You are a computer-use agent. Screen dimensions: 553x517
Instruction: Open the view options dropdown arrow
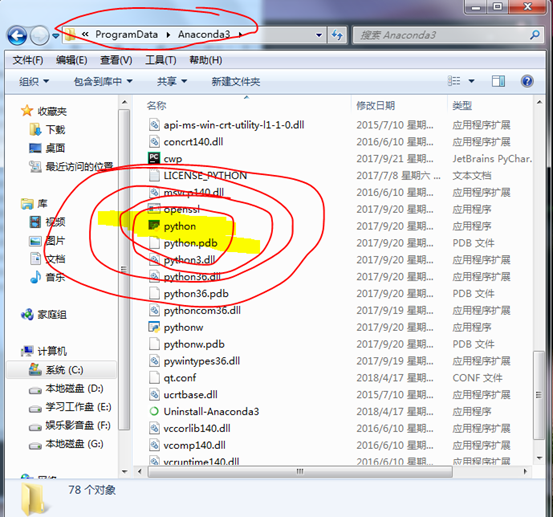pos(471,81)
